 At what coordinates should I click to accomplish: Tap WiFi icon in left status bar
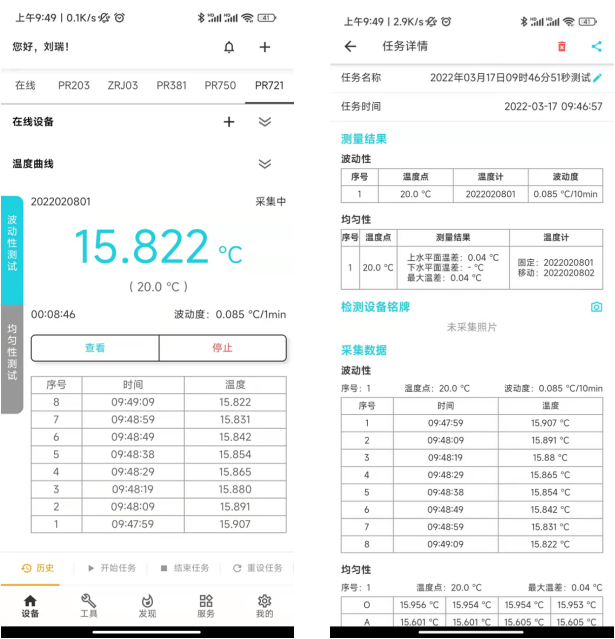(x=247, y=18)
